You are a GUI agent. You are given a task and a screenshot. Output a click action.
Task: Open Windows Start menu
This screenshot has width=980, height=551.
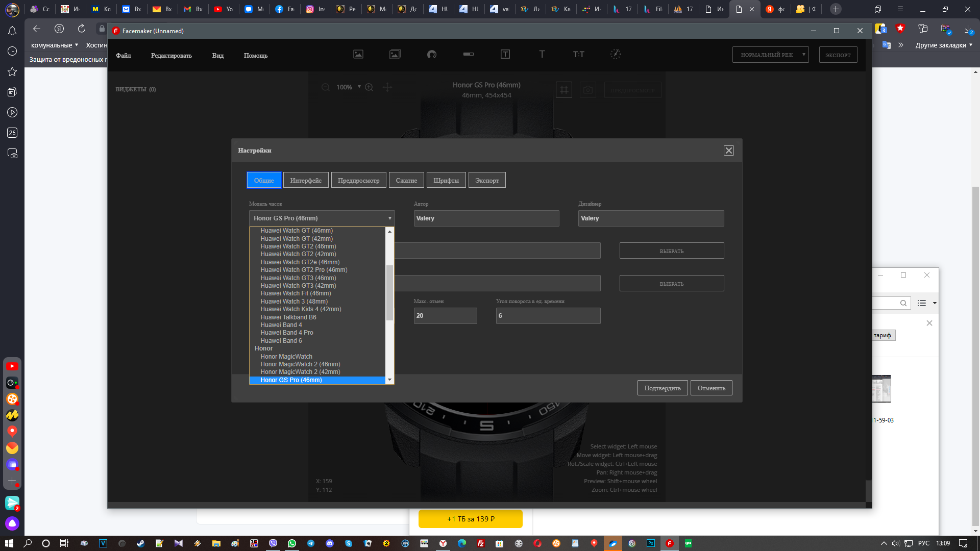[x=9, y=543]
